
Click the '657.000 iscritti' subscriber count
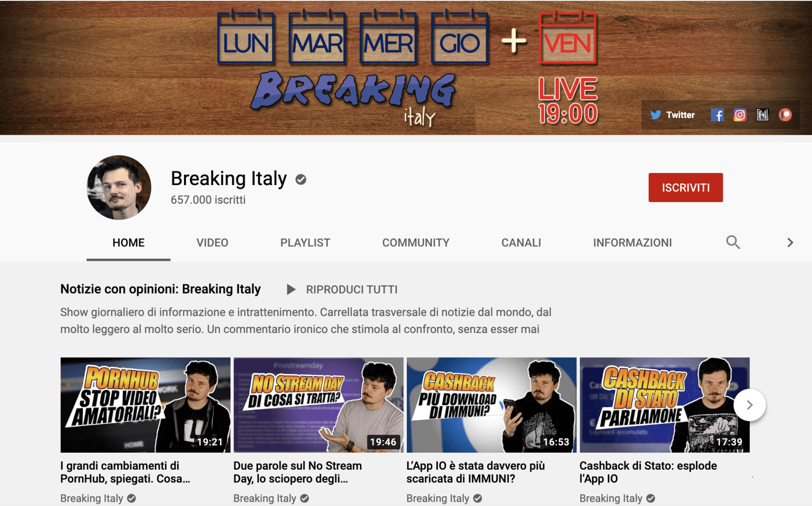click(x=208, y=200)
